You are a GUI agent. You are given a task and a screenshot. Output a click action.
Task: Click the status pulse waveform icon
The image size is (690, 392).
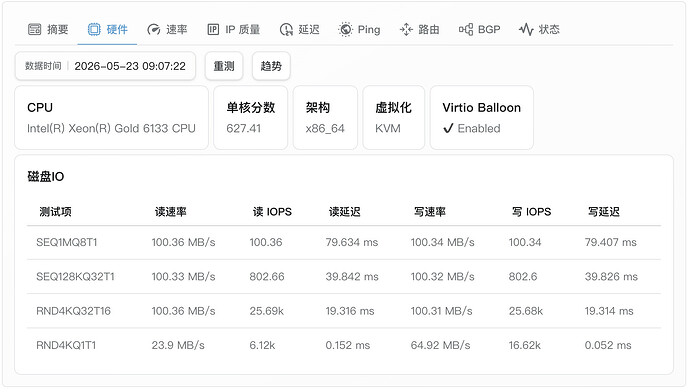click(526, 29)
